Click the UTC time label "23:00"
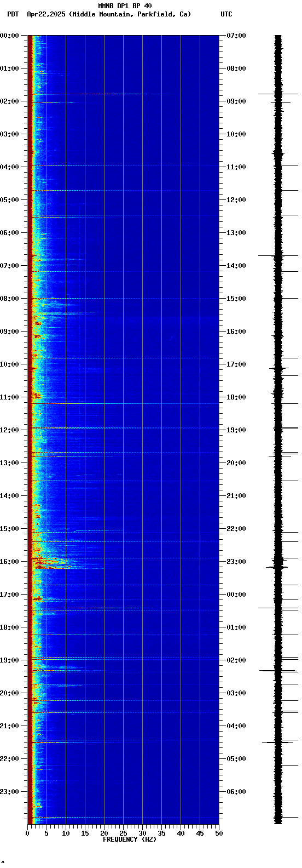 pos(236,562)
